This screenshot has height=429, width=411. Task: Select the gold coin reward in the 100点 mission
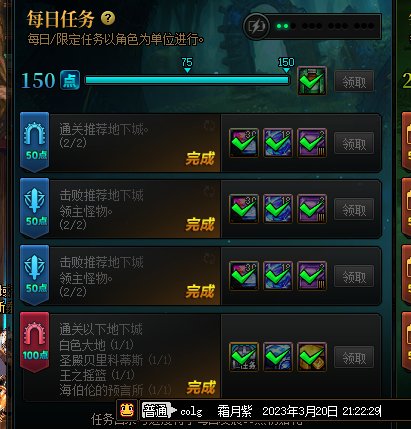(x=312, y=357)
